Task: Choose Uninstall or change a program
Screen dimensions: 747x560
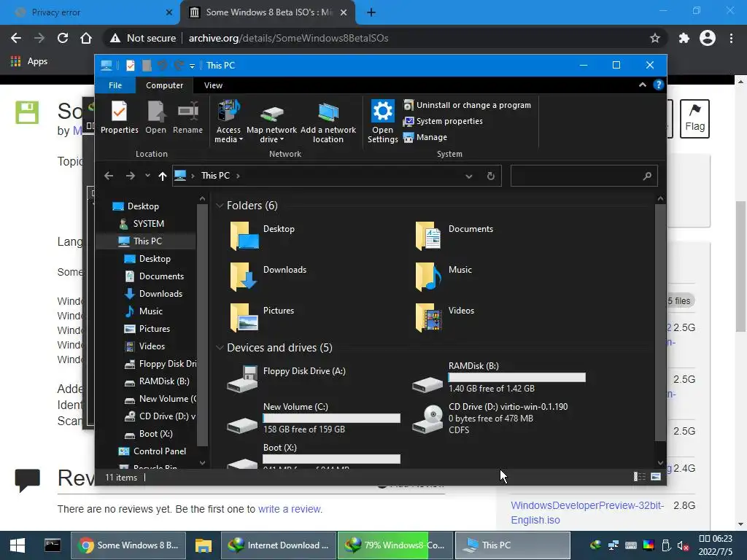Action: click(467, 105)
